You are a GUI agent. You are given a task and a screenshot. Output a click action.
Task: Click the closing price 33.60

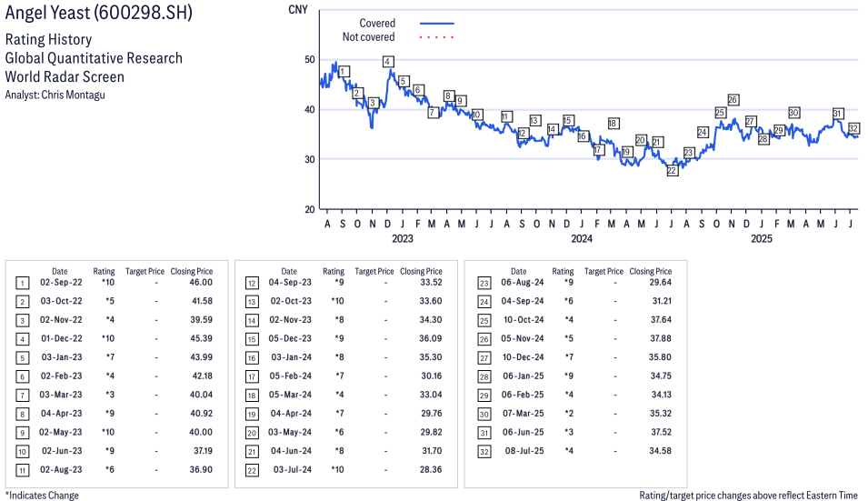(x=430, y=301)
